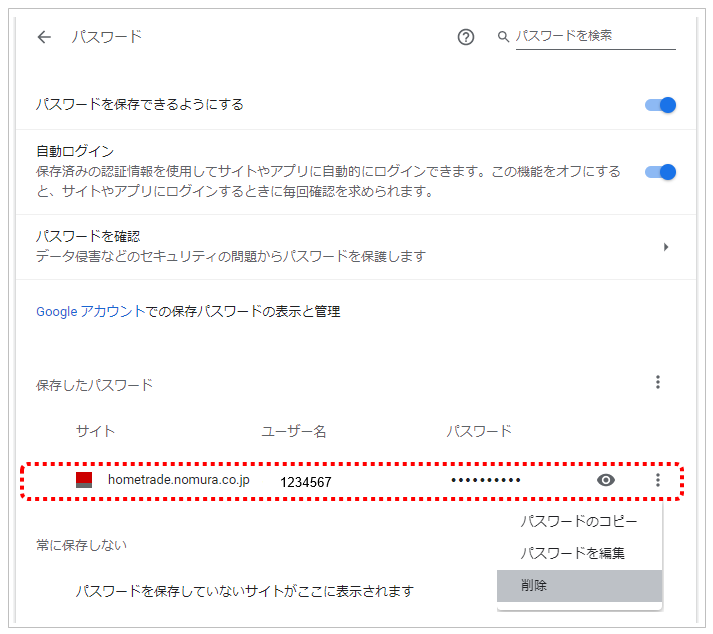Screen dimensions: 713x634
Task: Disable the 自動ログイン switch
Action: (x=661, y=172)
